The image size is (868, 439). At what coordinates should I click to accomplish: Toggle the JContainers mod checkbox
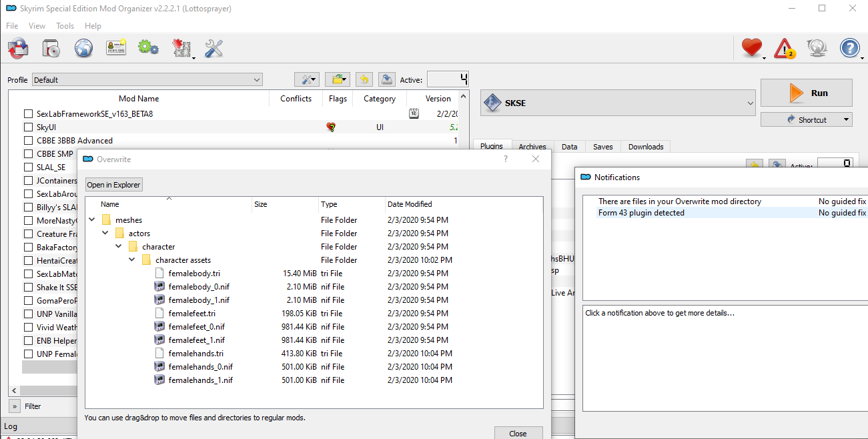28,181
